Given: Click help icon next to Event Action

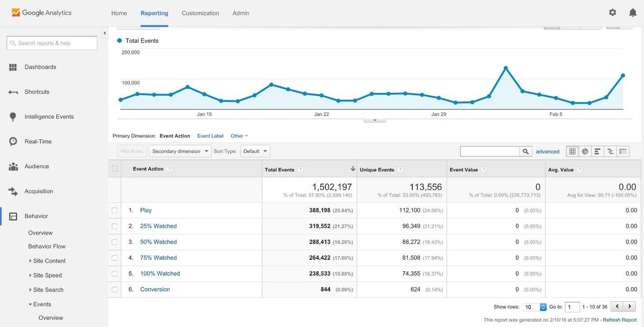Looking at the screenshot, I should point(169,169).
